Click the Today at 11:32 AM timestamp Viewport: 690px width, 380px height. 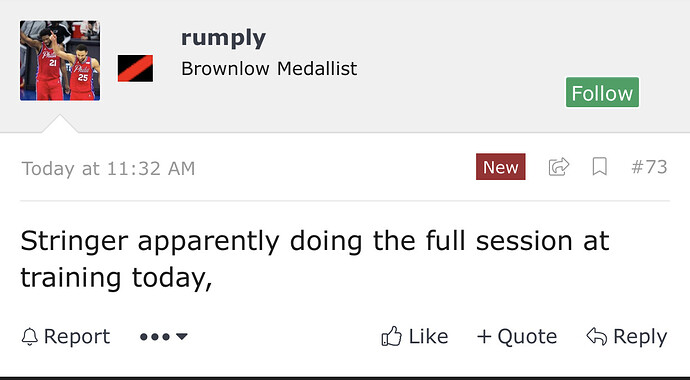coord(108,169)
